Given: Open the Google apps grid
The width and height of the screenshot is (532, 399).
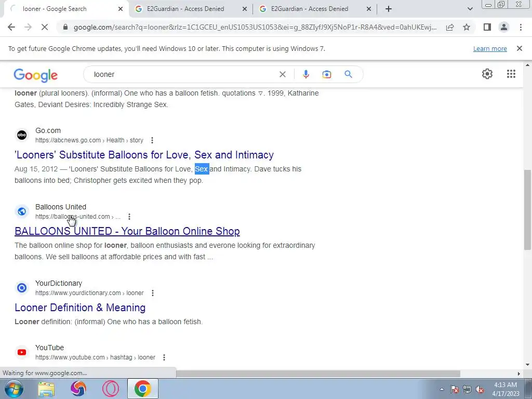Looking at the screenshot, I should click(x=511, y=74).
